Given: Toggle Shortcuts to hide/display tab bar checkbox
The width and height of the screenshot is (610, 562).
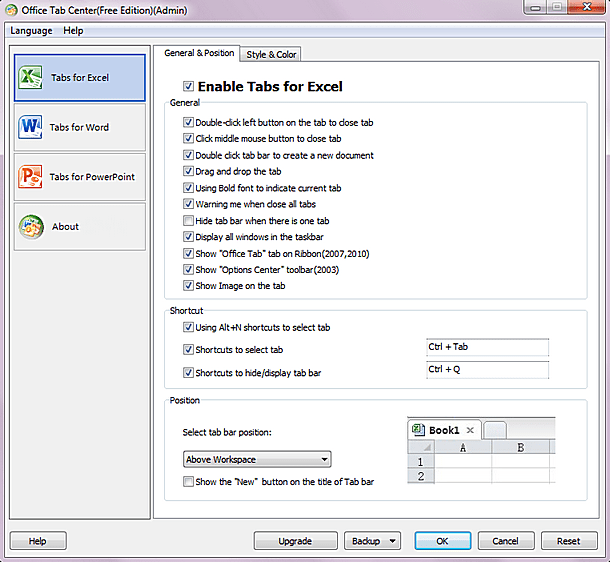Looking at the screenshot, I should (x=188, y=373).
